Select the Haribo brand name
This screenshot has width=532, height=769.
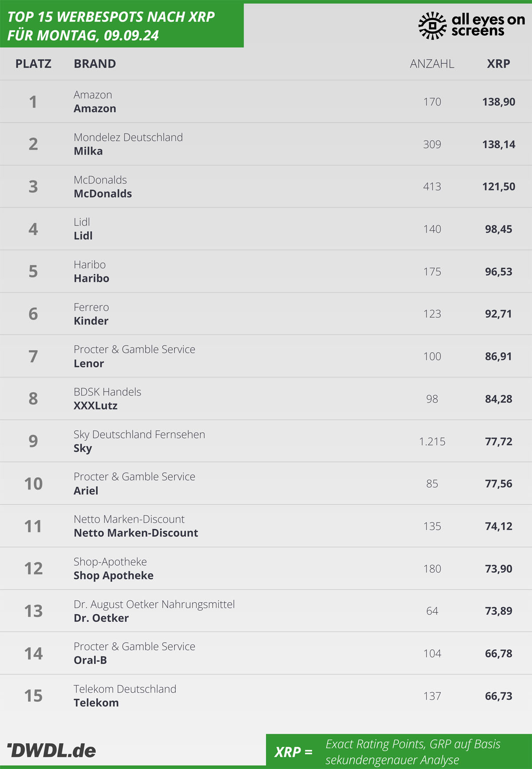tap(91, 279)
